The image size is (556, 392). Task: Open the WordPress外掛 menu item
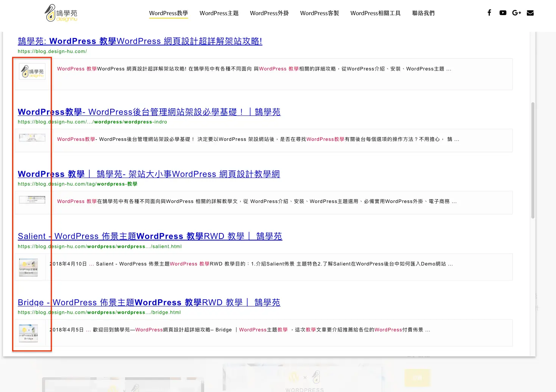pos(269,13)
